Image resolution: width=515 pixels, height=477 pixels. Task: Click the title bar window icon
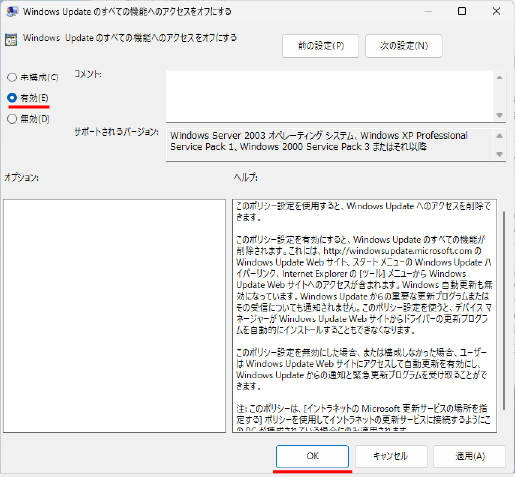coord(12,12)
